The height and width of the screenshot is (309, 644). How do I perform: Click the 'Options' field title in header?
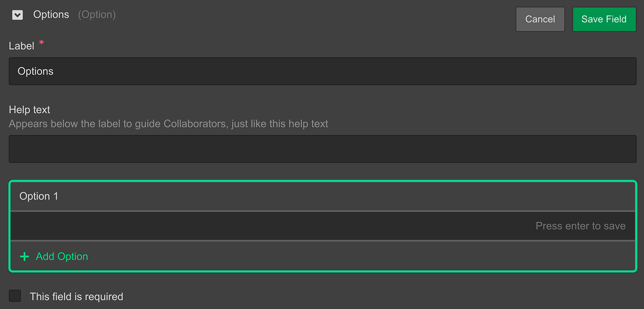(51, 15)
